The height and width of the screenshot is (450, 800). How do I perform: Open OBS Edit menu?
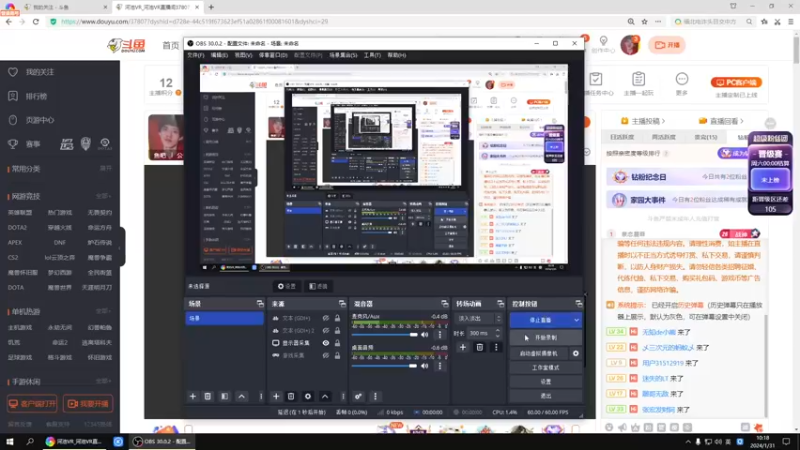(219, 55)
